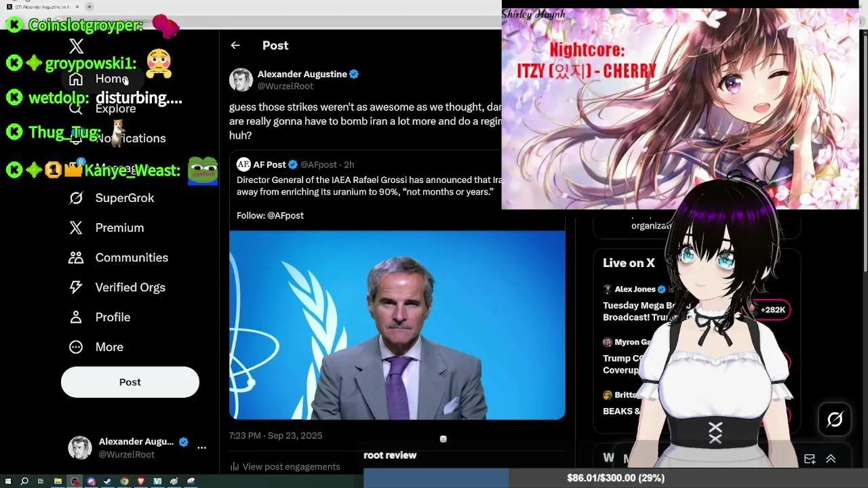Click the white Post button
Viewport: 868px width, 488px height.
130,382
